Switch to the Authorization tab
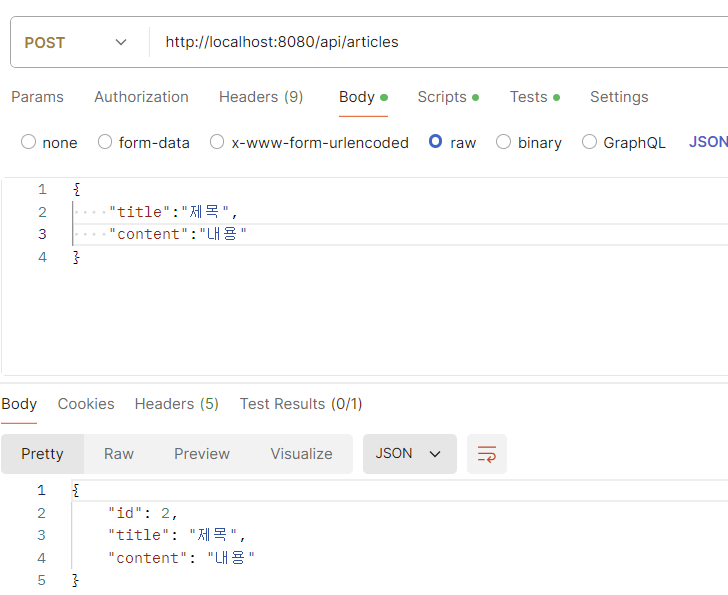This screenshot has height=595, width=728. click(x=141, y=97)
